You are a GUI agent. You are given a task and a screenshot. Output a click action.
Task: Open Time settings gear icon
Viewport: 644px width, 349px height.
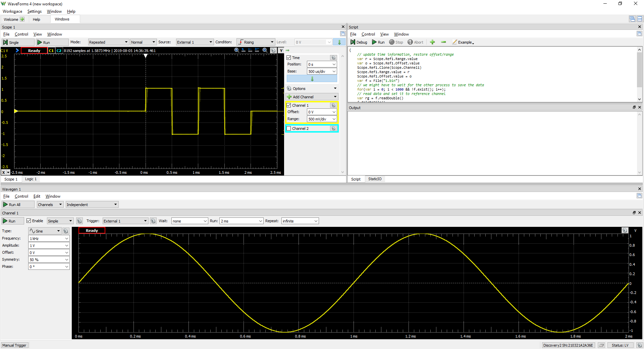pos(333,58)
